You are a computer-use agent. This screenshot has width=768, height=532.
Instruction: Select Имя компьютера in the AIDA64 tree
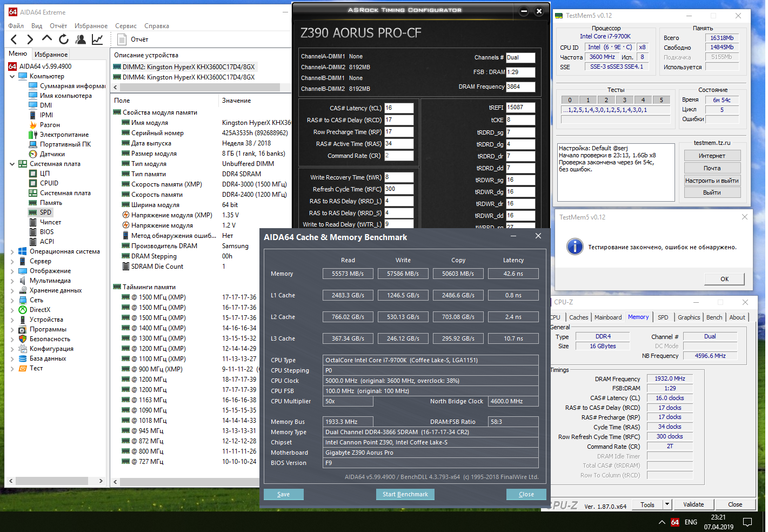66,96
